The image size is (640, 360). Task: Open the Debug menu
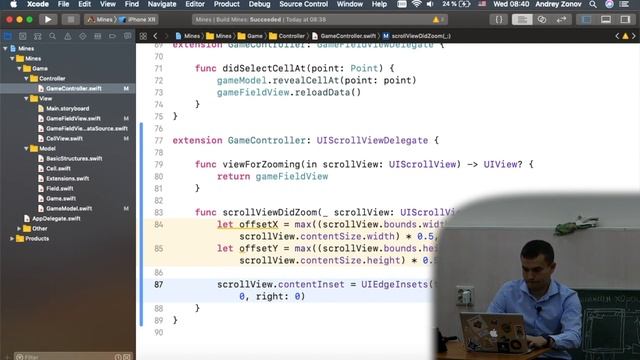click(x=259, y=4)
